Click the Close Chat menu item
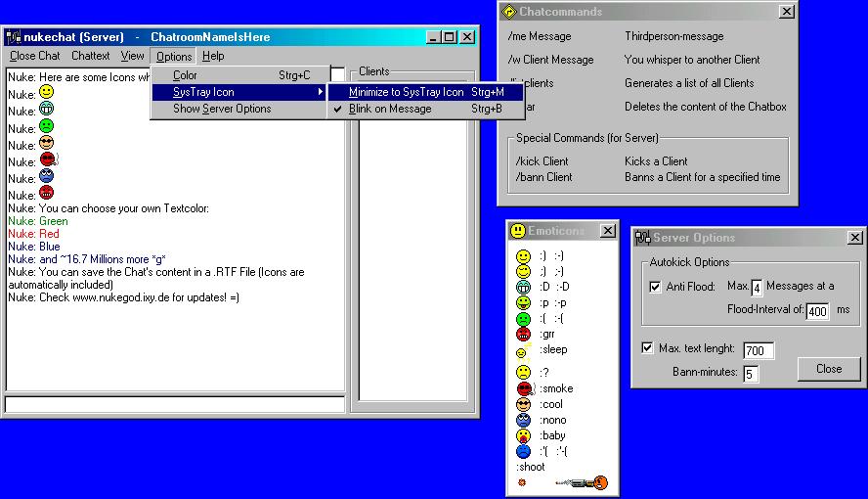Image resolution: width=868 pixels, height=499 pixels. tap(34, 57)
